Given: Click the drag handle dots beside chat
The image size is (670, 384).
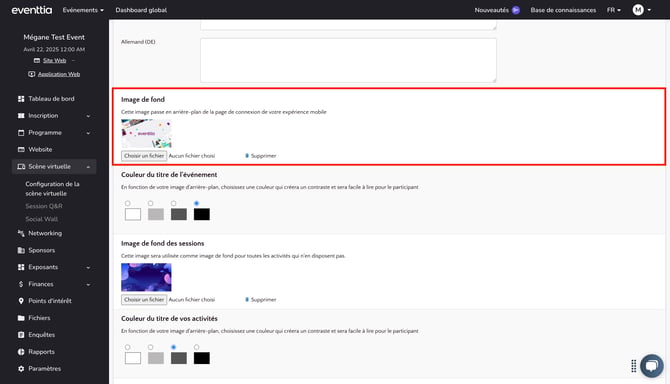Looking at the screenshot, I should click(x=633, y=366).
